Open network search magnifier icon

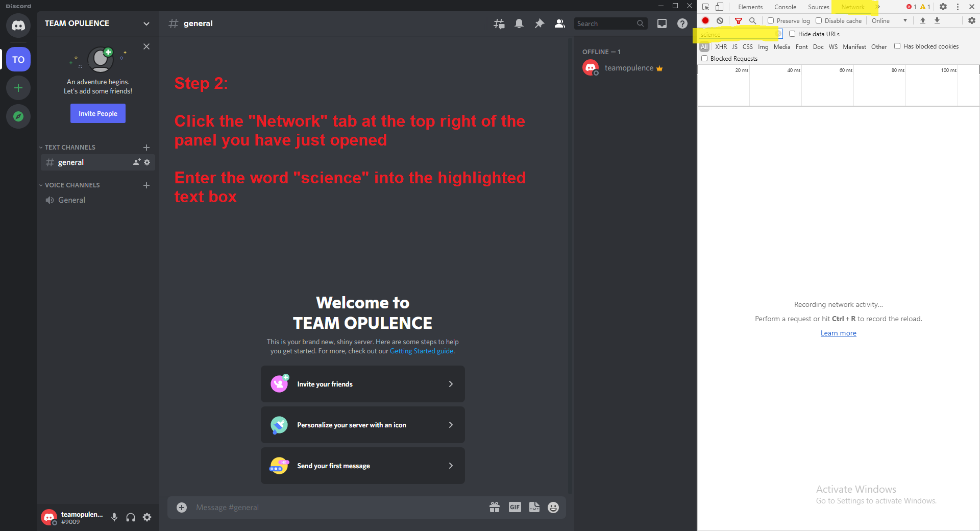click(752, 20)
